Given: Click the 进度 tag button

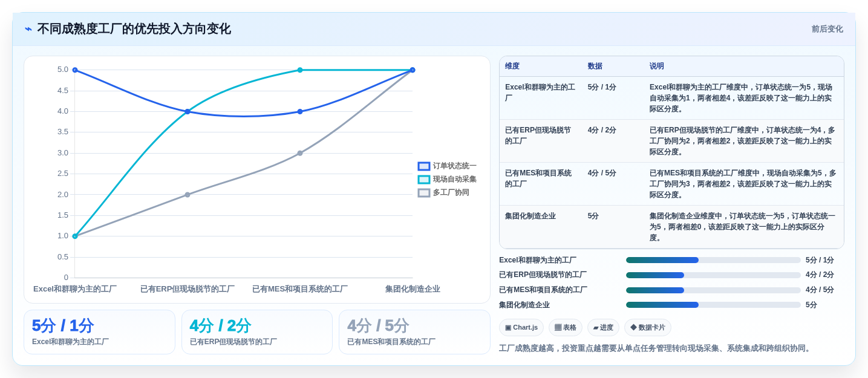Looking at the screenshot, I should [603, 328].
